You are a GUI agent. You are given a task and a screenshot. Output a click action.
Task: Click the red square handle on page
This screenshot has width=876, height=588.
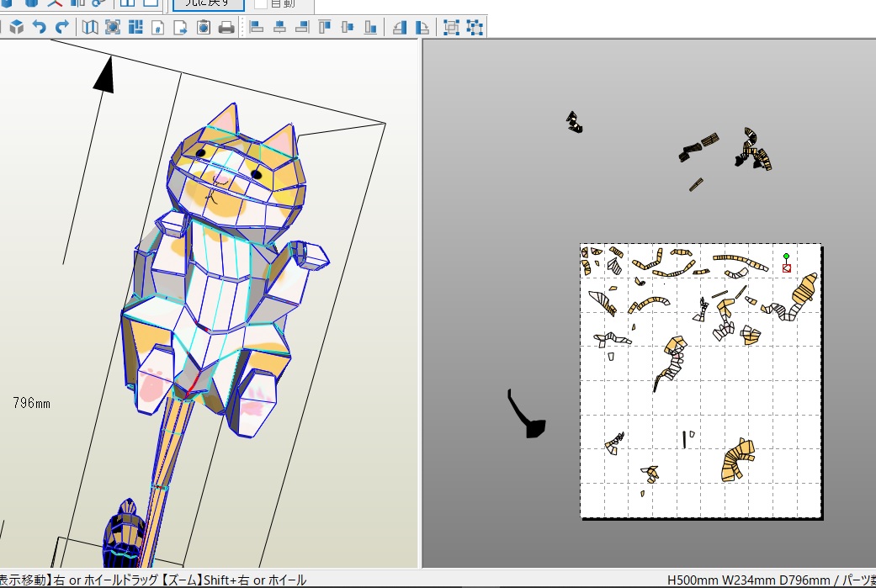tap(787, 268)
